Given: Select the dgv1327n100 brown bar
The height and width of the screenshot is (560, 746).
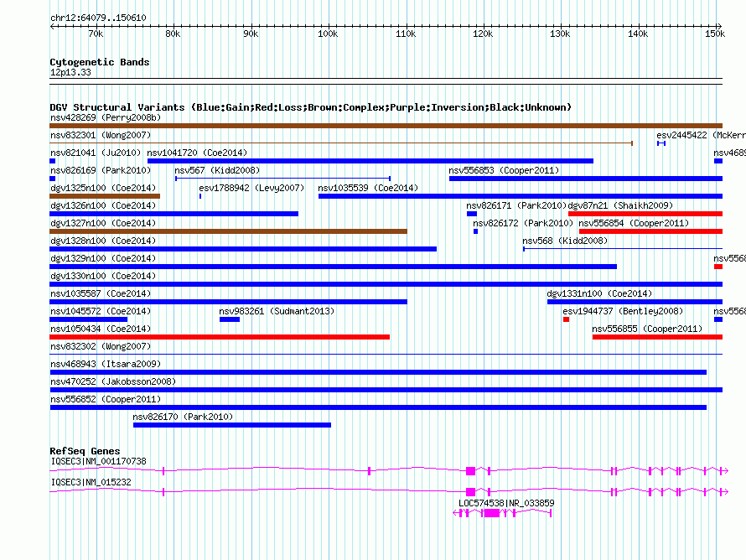Looking at the screenshot, I should (x=228, y=231).
